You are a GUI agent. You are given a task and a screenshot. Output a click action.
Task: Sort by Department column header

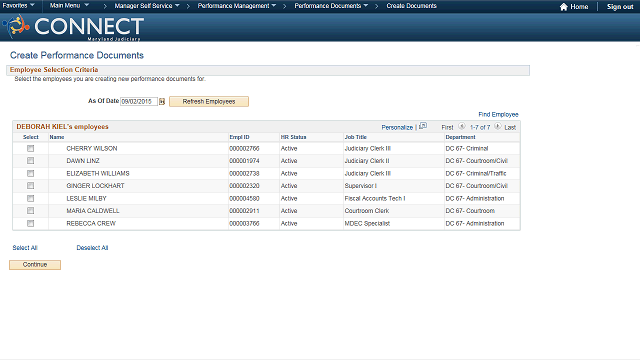[460, 137]
